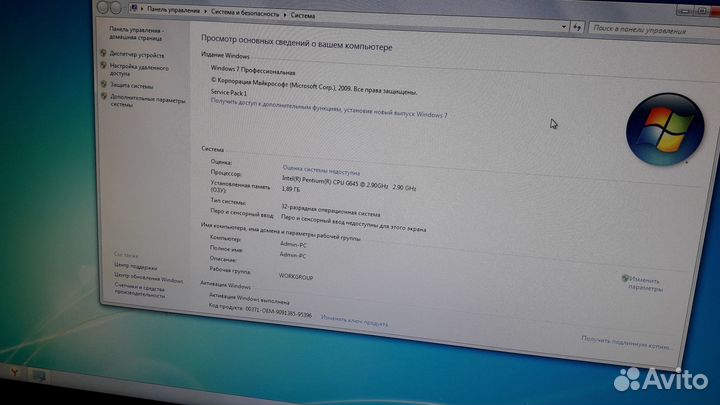Open Диспетчер устройств link
The width and height of the screenshot is (720, 405).
137,55
